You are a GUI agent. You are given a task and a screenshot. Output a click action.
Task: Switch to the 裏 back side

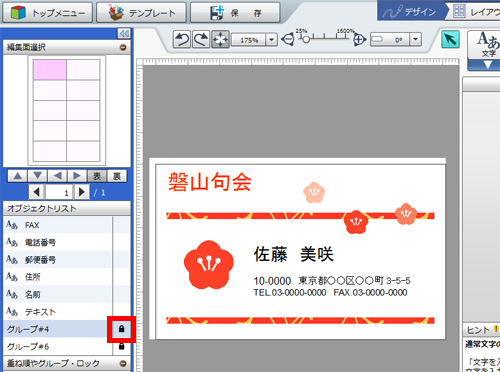tap(117, 176)
